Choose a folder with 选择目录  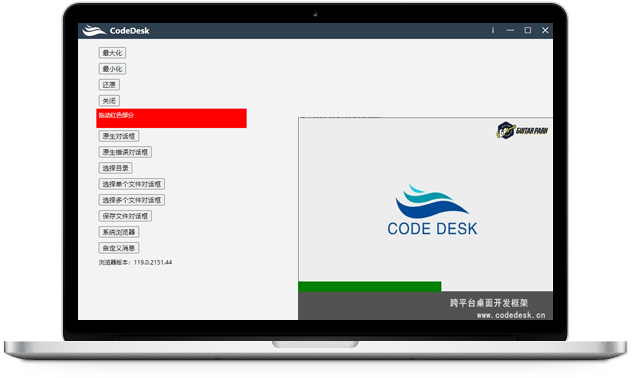(116, 168)
